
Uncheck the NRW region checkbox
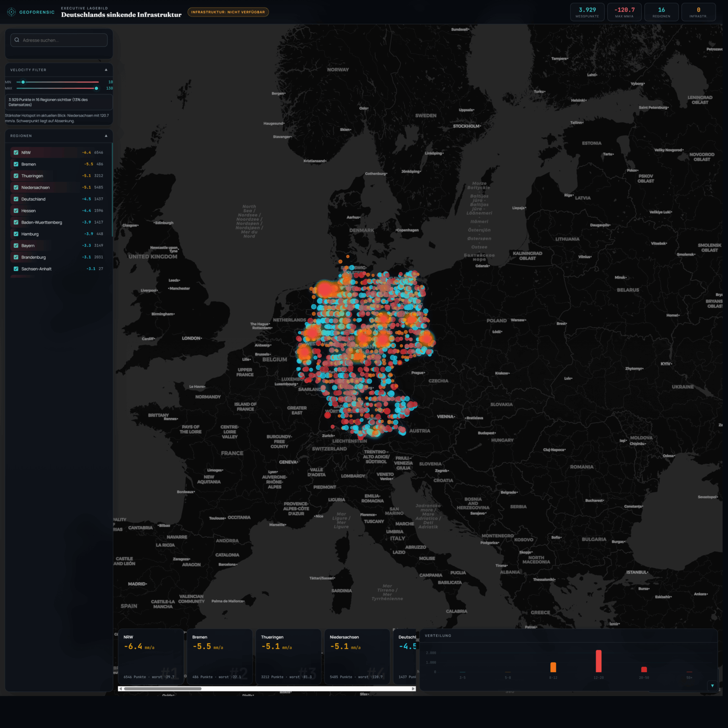pos(16,153)
